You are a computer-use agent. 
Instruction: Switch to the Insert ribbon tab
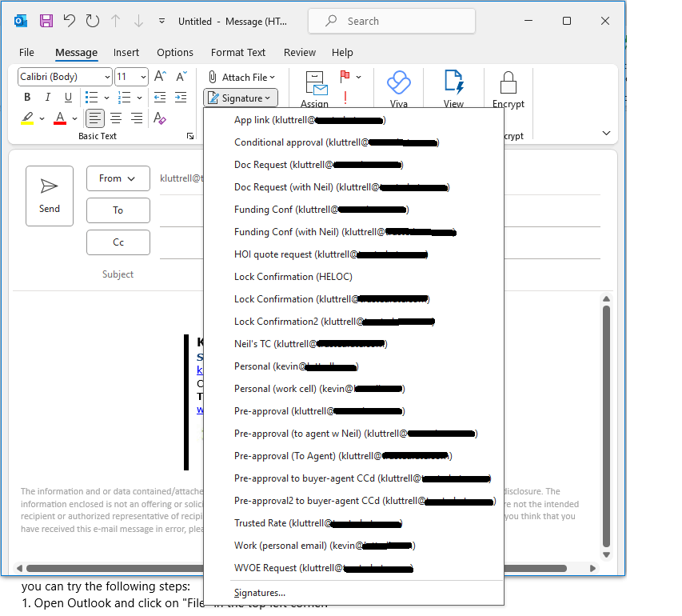(x=126, y=52)
